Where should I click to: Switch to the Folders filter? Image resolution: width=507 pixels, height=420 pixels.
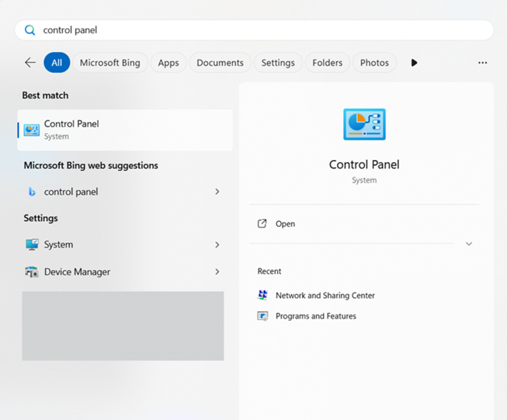coord(328,62)
